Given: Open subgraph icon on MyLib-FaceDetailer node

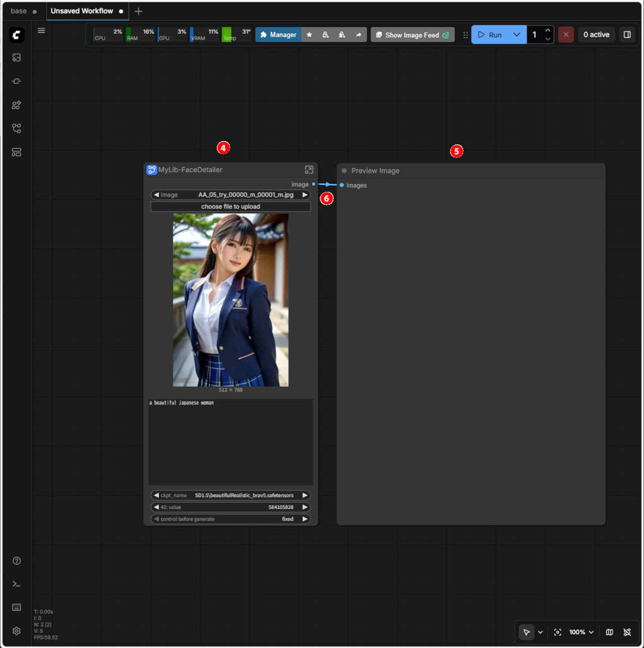Looking at the screenshot, I should 309,170.
